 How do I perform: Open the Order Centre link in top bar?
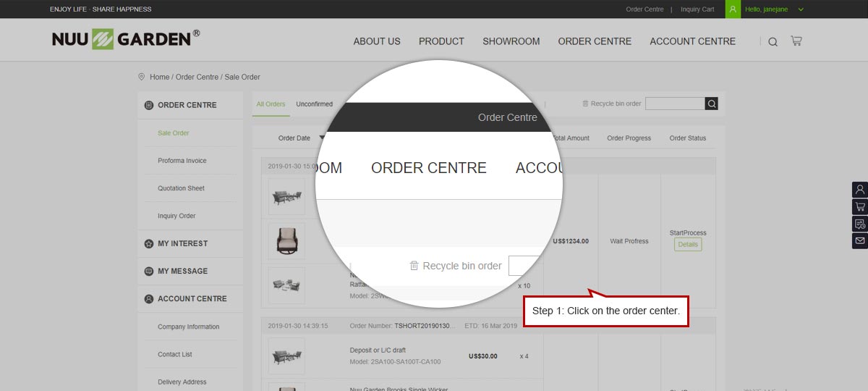point(644,9)
